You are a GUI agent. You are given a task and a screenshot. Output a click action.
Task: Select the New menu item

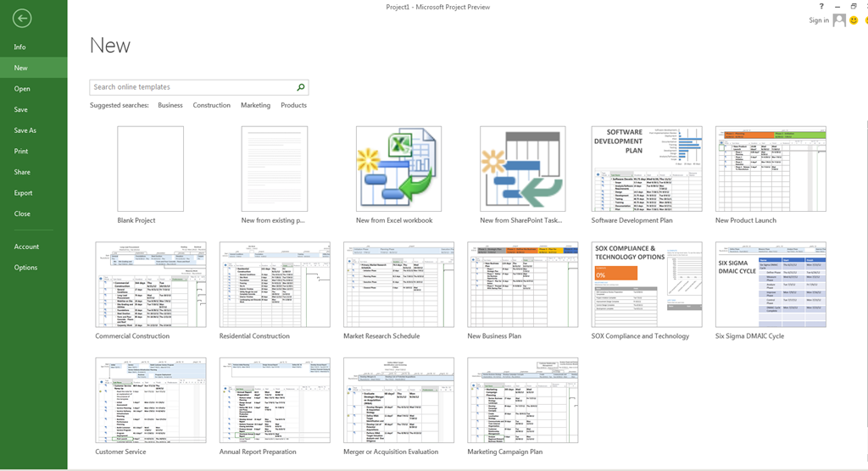click(34, 68)
